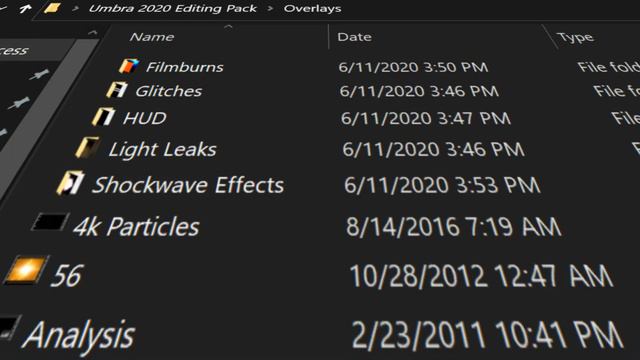Viewport: 640px width, 360px height.
Task: Click the address bar folder icon
Action: [x=53, y=8]
